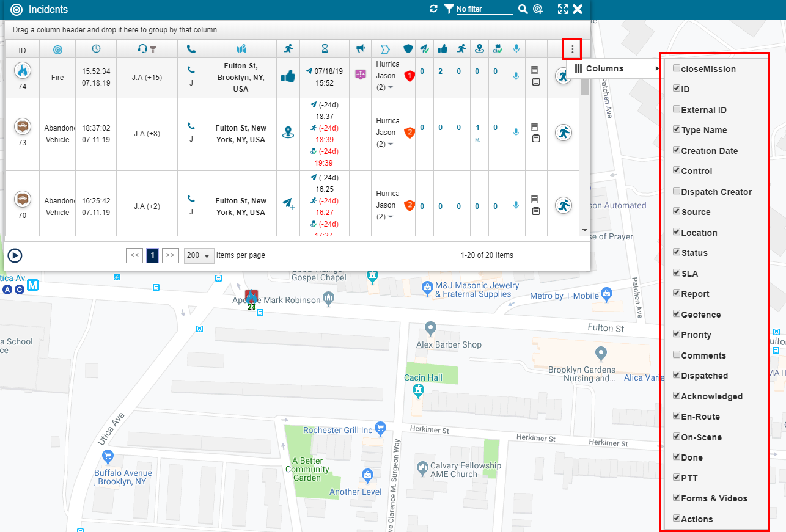Click page 1 pagination button
This screenshot has width=786, height=532.
click(x=152, y=255)
